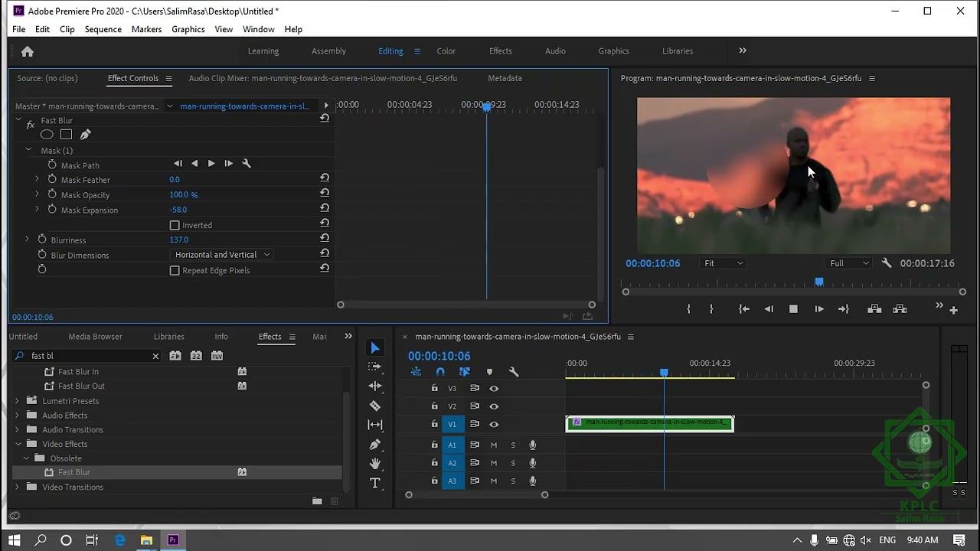Open the Full playback resolution dropdown
The image size is (980, 551).
(x=850, y=263)
